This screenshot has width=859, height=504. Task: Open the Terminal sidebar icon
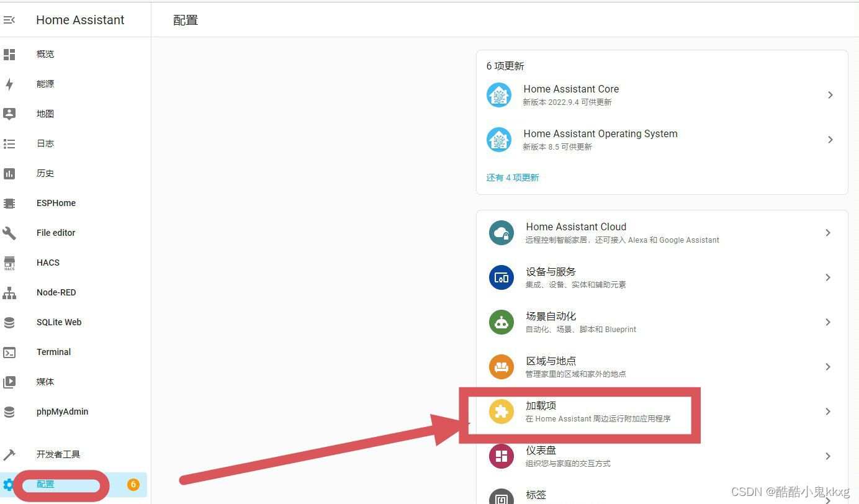point(10,352)
